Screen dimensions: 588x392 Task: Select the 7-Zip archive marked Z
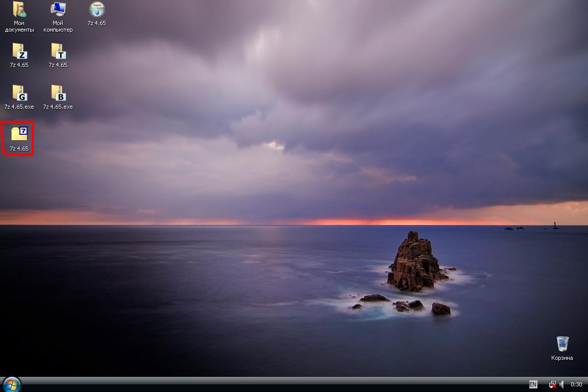19,51
